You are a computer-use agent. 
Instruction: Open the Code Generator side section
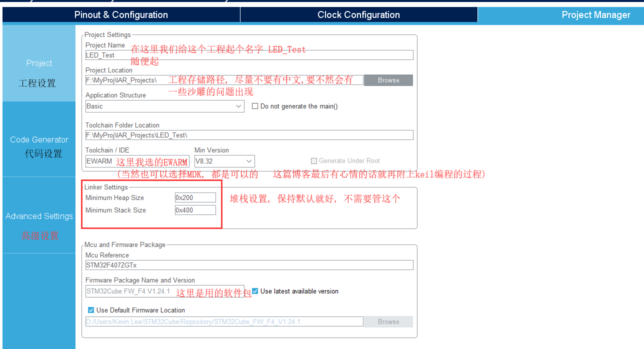[39, 139]
